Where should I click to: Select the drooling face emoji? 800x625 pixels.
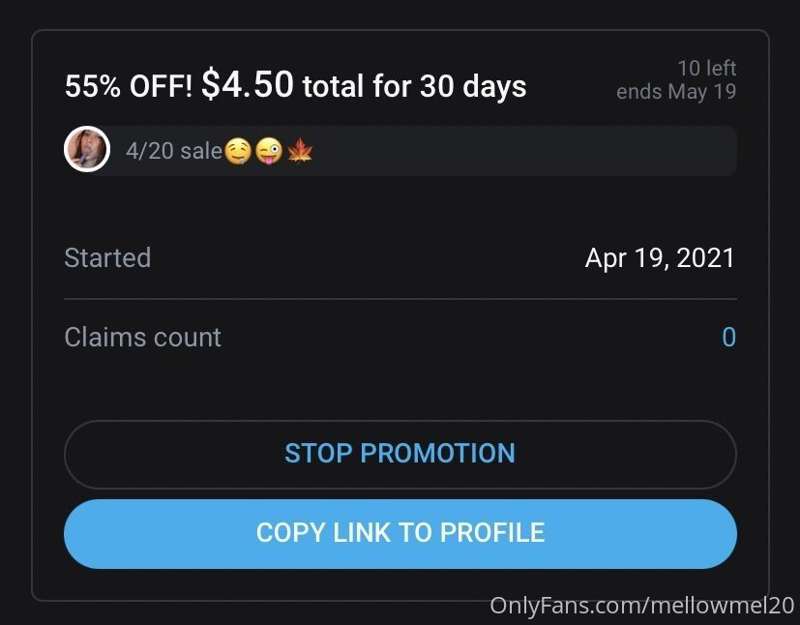238,152
